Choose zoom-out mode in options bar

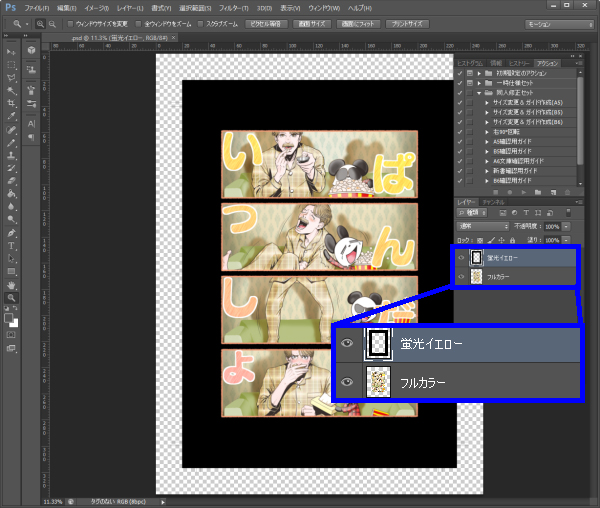pyautogui.click(x=52, y=24)
